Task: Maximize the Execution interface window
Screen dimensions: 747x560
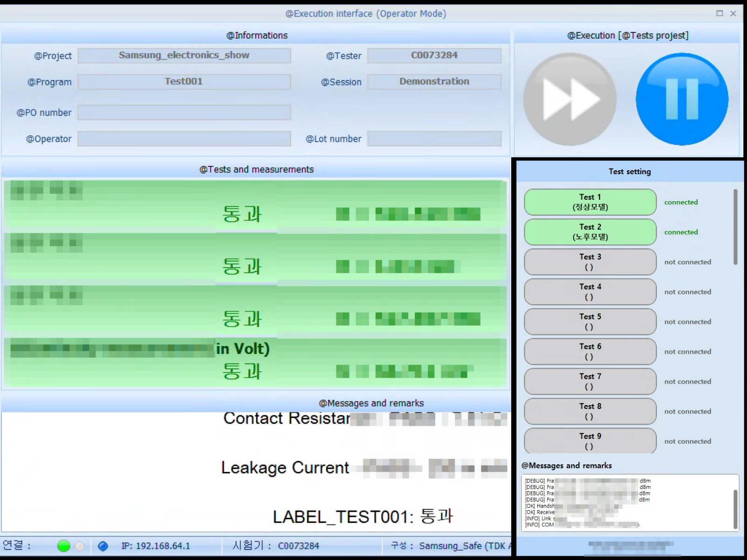Action: click(x=719, y=14)
